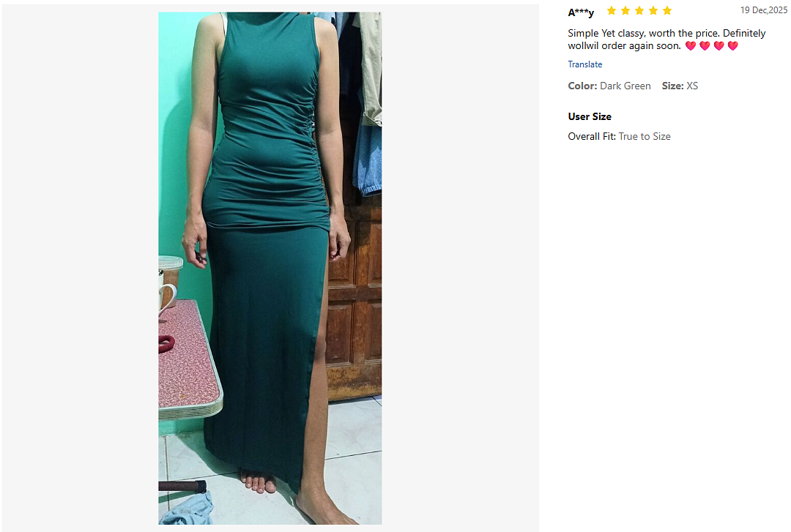
Task: Click the review date 19 Dec,2025
Action: click(763, 10)
